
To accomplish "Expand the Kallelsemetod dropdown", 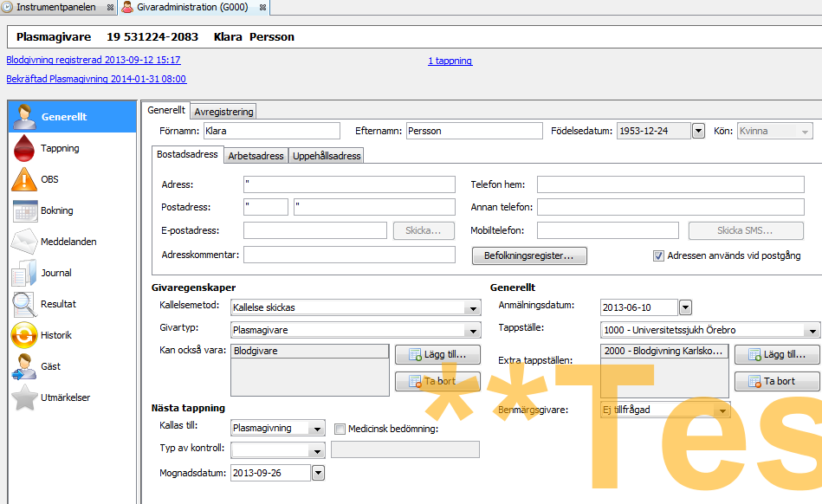I will click(x=473, y=307).
